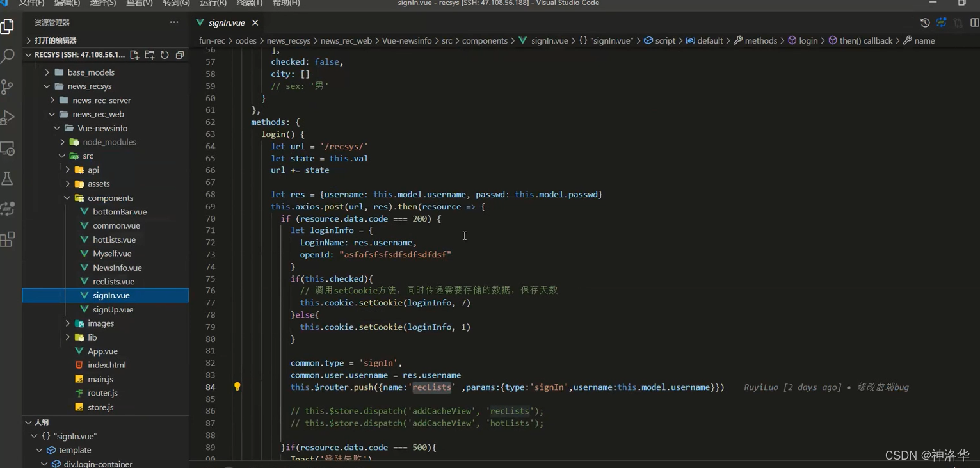Open the Testing flask view

(x=8, y=179)
